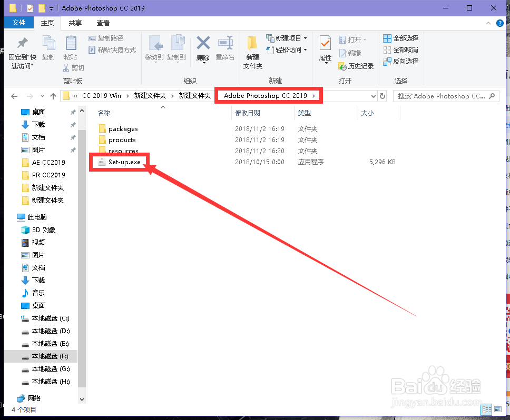Viewport: 510px width, 420px height.
Task: Click the Forward navigation arrow
Action: (x=30, y=96)
